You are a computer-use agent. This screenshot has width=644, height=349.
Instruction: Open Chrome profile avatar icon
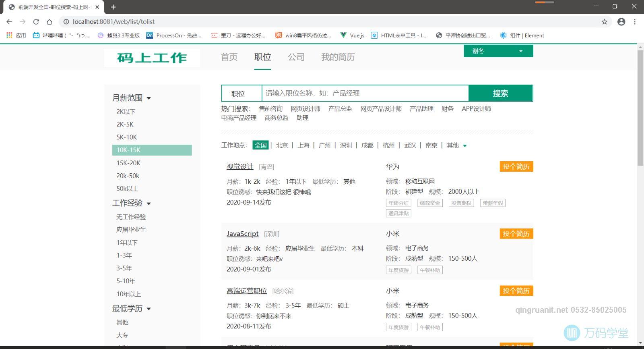[621, 22]
